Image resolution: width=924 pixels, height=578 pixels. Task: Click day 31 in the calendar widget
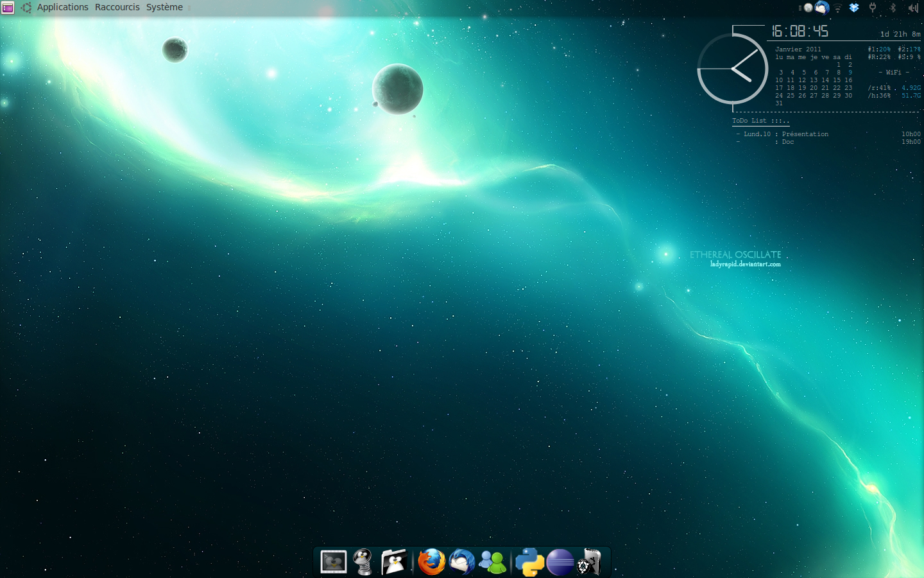[779, 103]
